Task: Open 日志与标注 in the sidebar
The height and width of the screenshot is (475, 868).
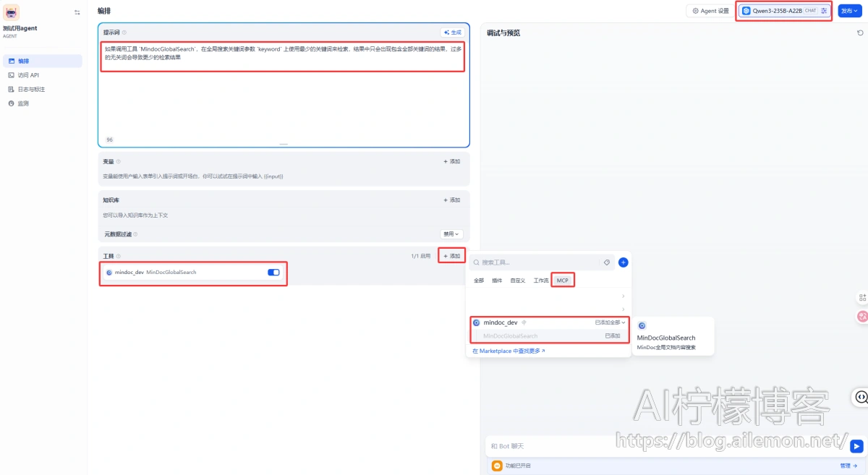Action: pyautogui.click(x=31, y=90)
